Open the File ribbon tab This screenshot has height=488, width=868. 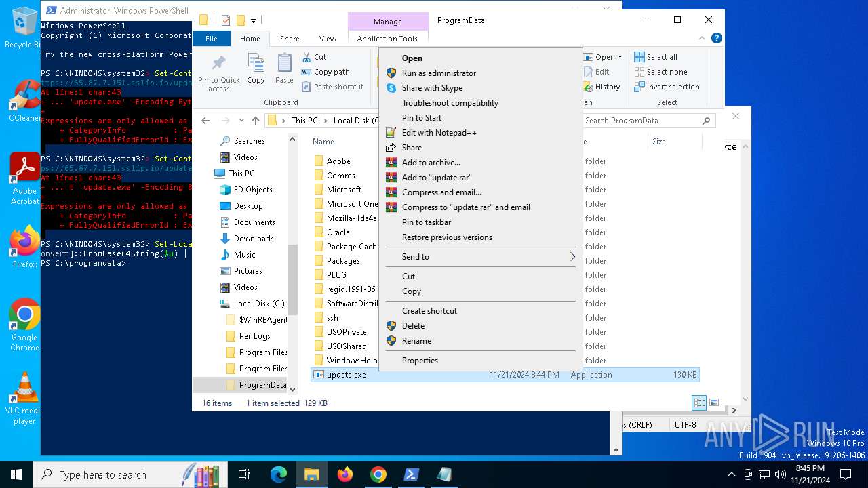(x=212, y=39)
